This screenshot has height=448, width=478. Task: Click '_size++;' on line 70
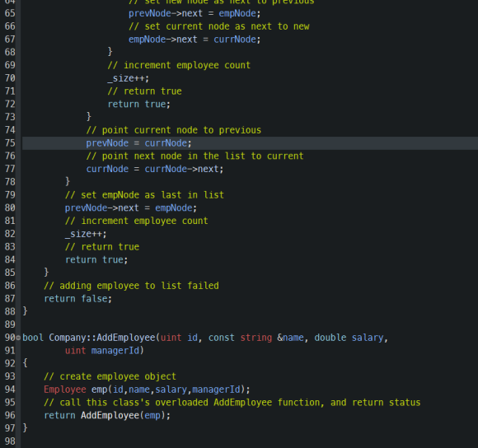coord(129,78)
